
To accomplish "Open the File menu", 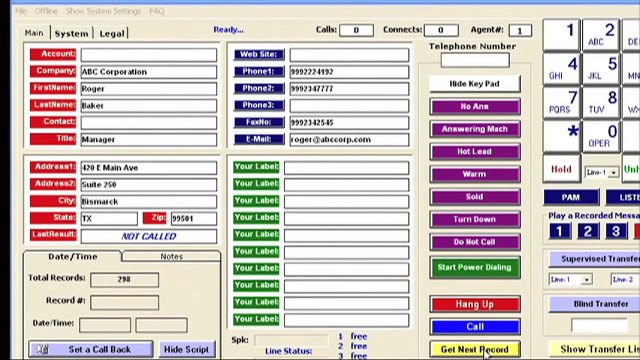I will tap(20, 11).
